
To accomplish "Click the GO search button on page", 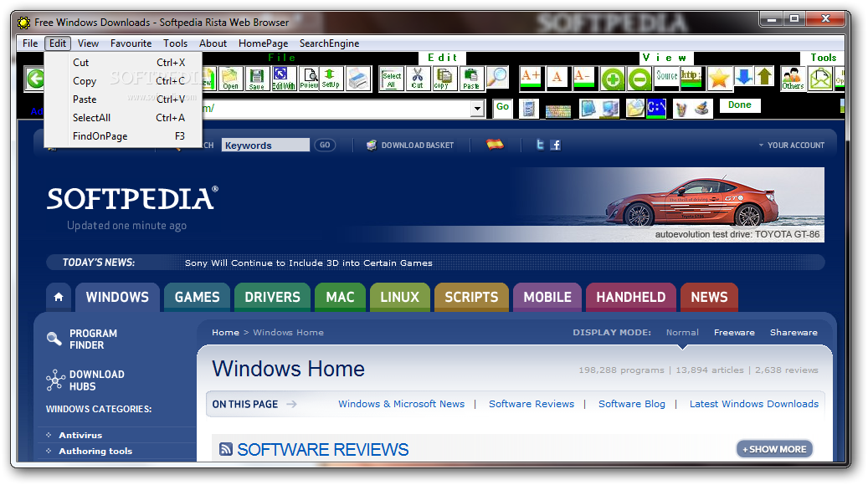I will [325, 145].
